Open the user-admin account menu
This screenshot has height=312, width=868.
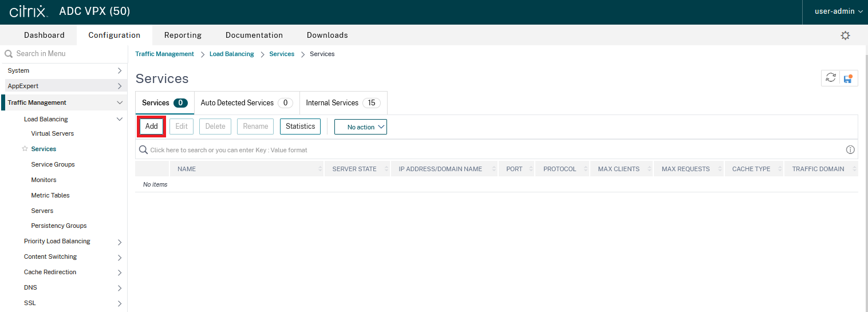(838, 11)
